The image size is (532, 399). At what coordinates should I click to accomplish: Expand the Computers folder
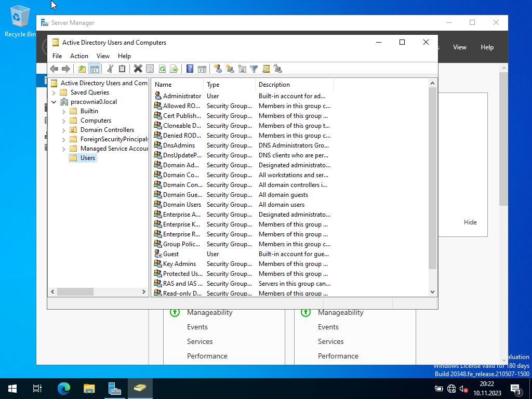pos(64,121)
